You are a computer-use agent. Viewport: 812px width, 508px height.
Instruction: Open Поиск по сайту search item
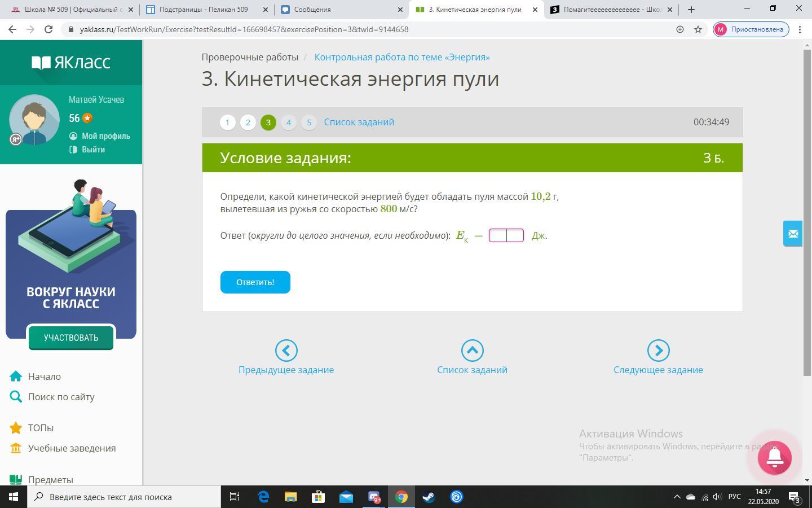click(52, 397)
